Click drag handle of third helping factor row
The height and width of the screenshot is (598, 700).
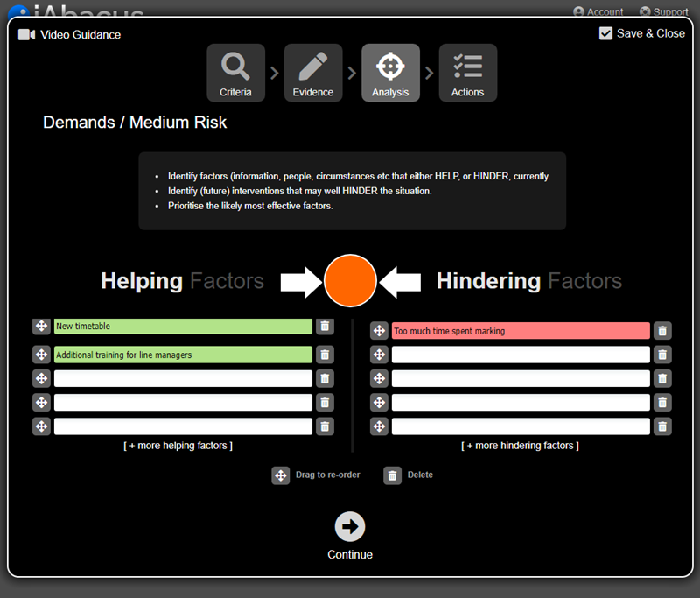pos(41,379)
